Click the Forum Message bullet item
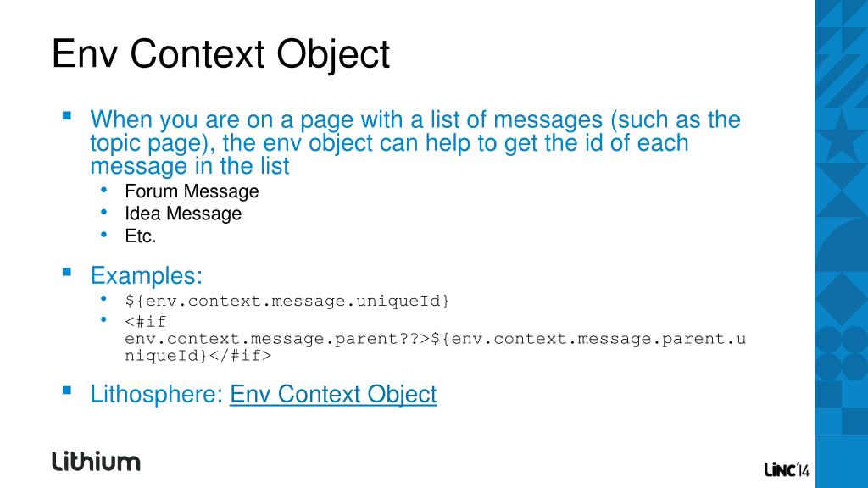This screenshot has height=488, width=868. (x=192, y=191)
